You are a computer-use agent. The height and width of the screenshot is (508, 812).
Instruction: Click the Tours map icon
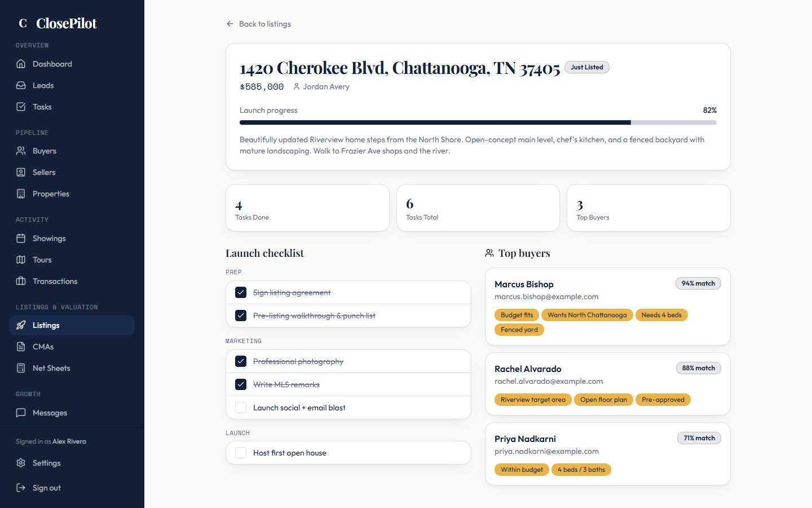21,260
